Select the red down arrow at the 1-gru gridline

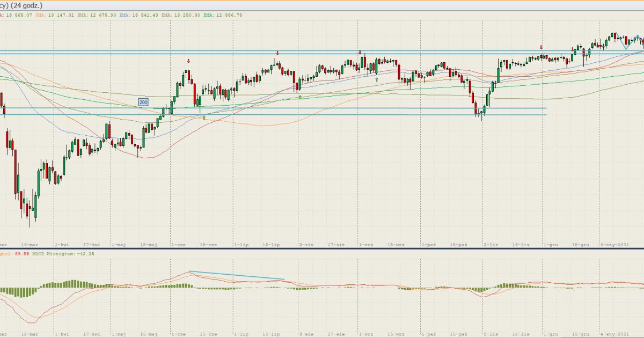pyautogui.click(x=541, y=47)
